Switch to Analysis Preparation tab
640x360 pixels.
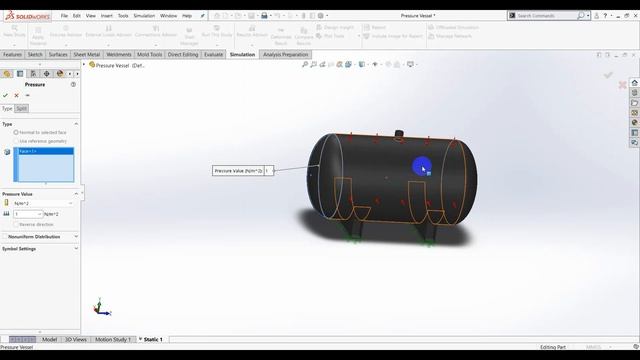285,55
